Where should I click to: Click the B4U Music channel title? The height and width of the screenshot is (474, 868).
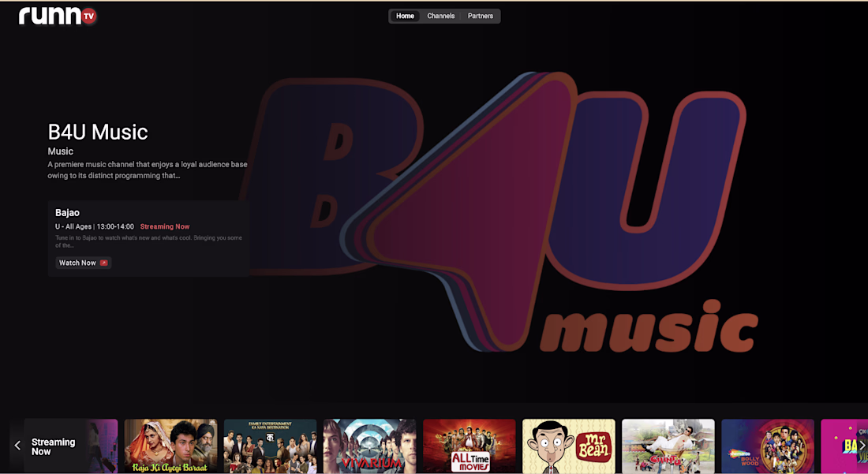[x=98, y=132]
